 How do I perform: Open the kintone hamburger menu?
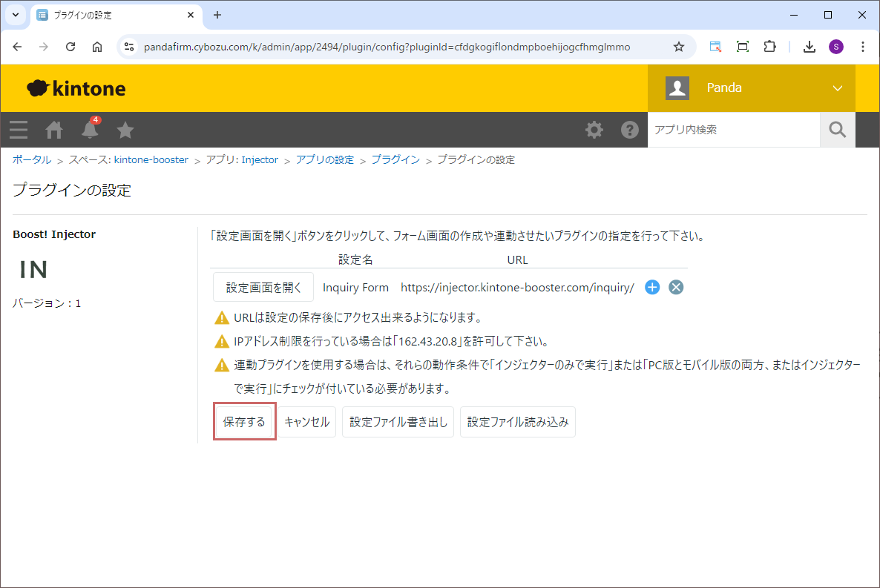click(19, 130)
